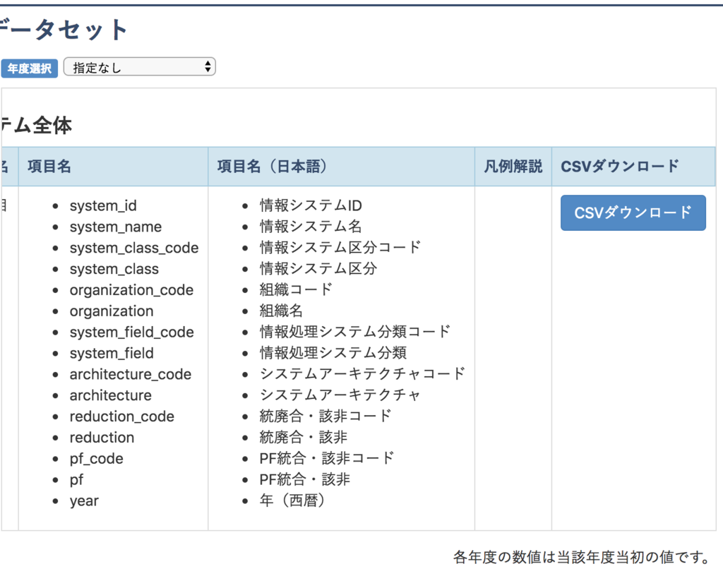Image resolution: width=723 pixels, height=588 pixels.
Task: Click the 情報システム名 entry
Action: (x=311, y=227)
